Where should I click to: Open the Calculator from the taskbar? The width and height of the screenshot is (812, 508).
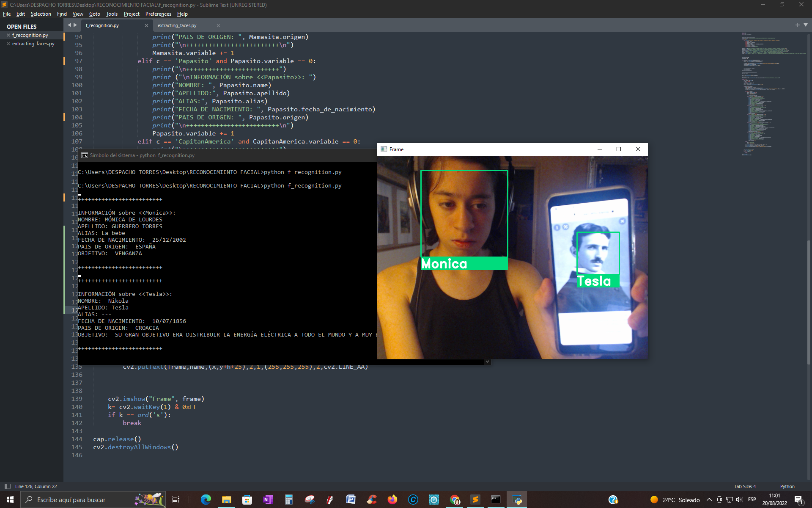288,500
